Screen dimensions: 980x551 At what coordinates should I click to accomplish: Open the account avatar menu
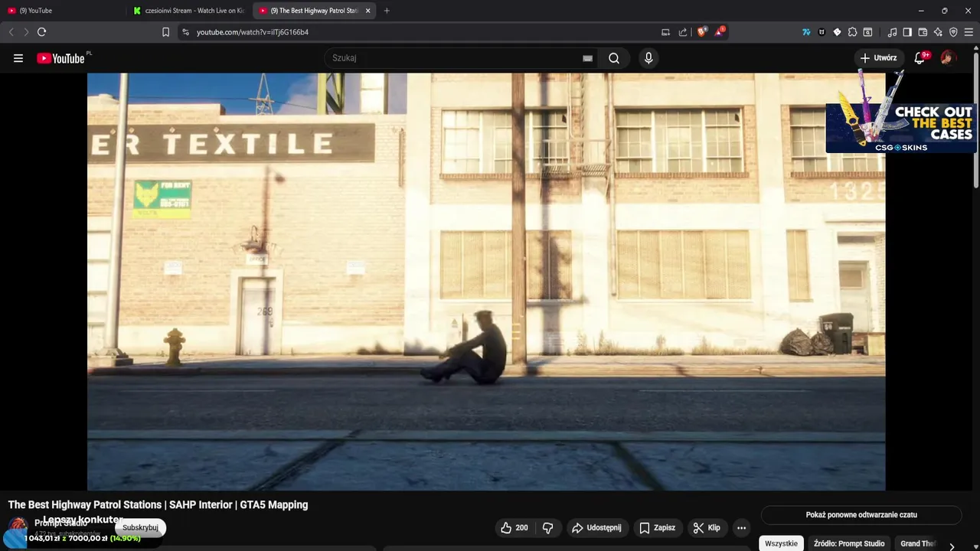(948, 58)
